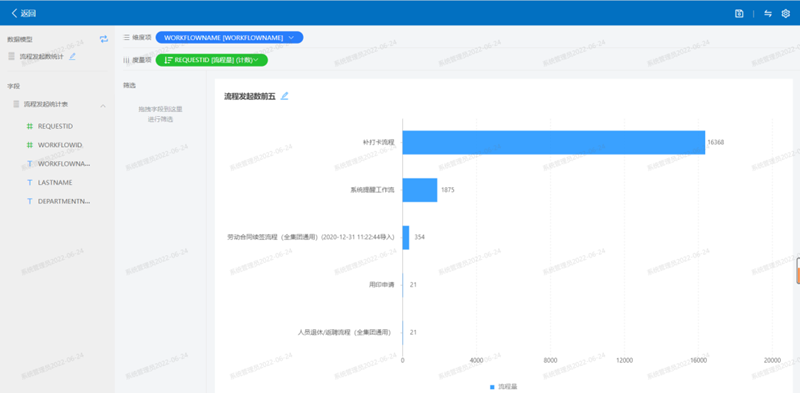Click the 补打卡流程 bar in chart
Image resolution: width=800 pixels, height=393 pixels.
point(554,142)
